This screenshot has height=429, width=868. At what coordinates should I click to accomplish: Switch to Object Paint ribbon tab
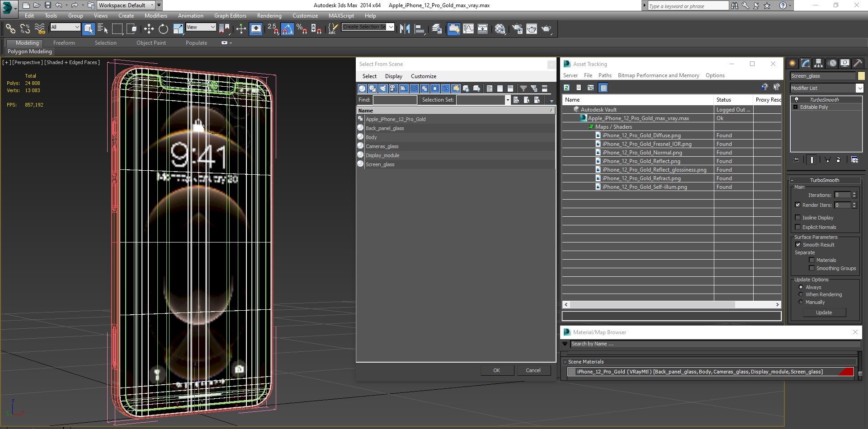coord(151,43)
